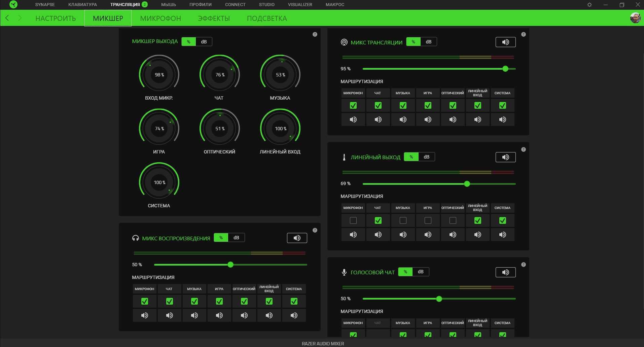The image size is (644, 347).
Task: Open the Клавиатура top menu item
Action: (x=82, y=5)
